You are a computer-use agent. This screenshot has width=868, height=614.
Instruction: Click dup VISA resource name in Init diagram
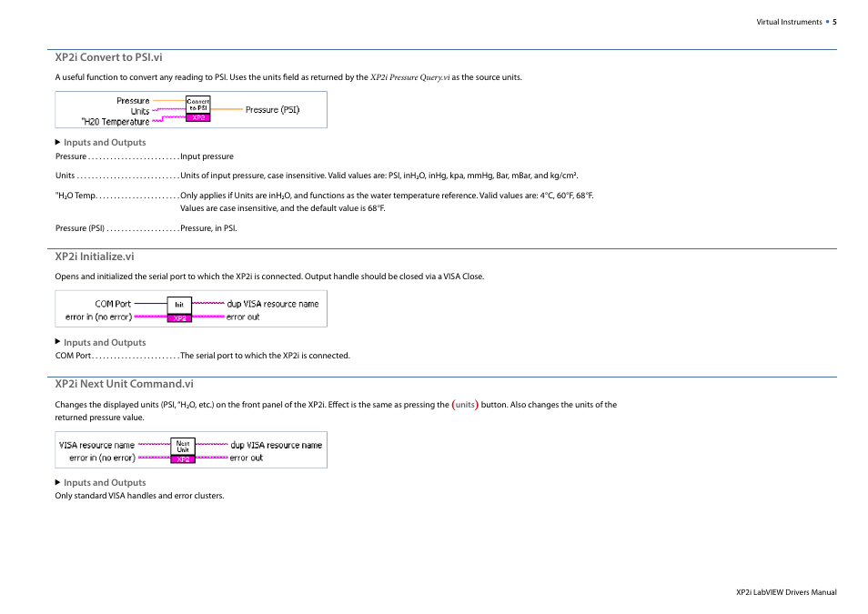pyautogui.click(x=273, y=304)
